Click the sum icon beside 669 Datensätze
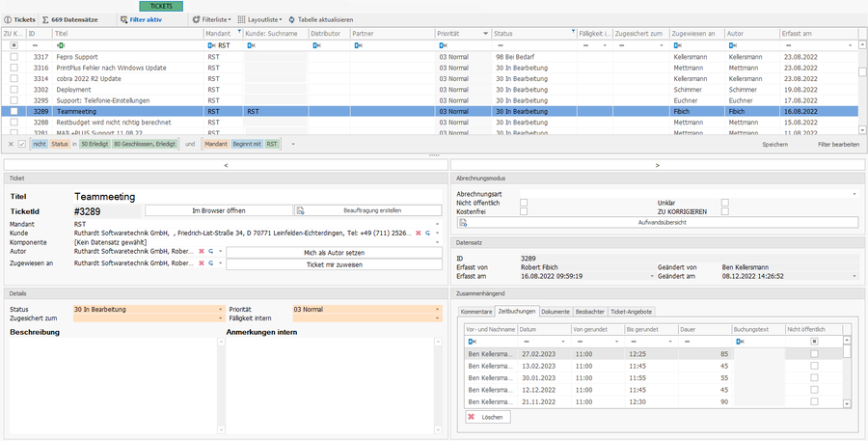This screenshot has width=868, height=441. pos(45,20)
